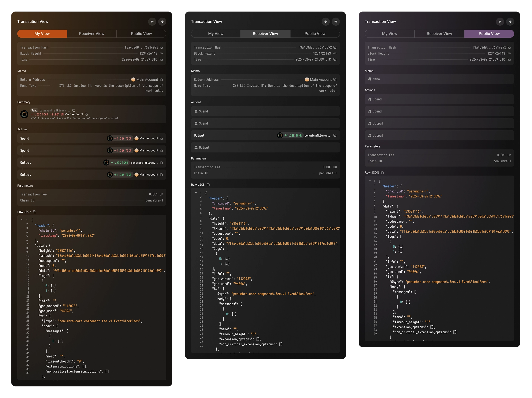Collapse JSON root in middle panel
The height and width of the screenshot is (398, 532).
(x=196, y=193)
